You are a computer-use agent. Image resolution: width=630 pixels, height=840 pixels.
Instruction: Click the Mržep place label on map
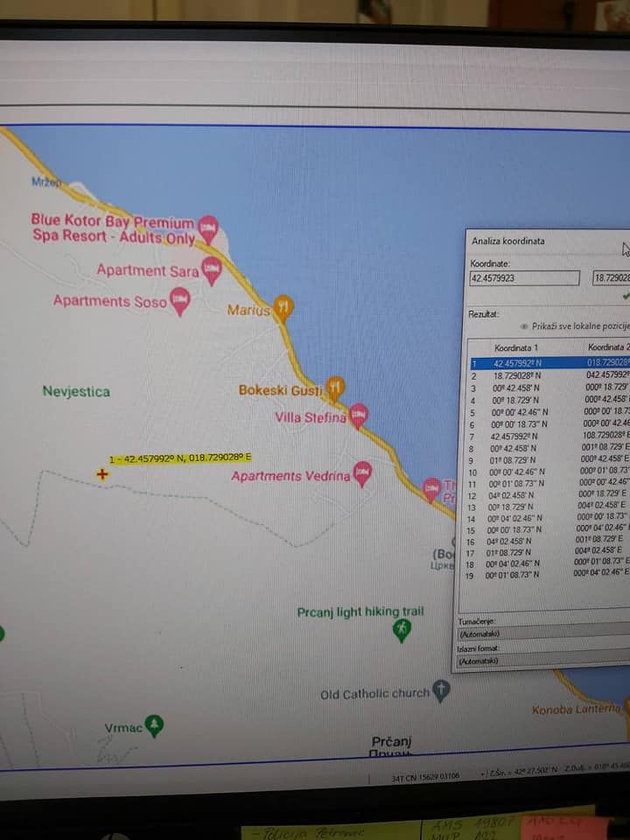pos(46,182)
